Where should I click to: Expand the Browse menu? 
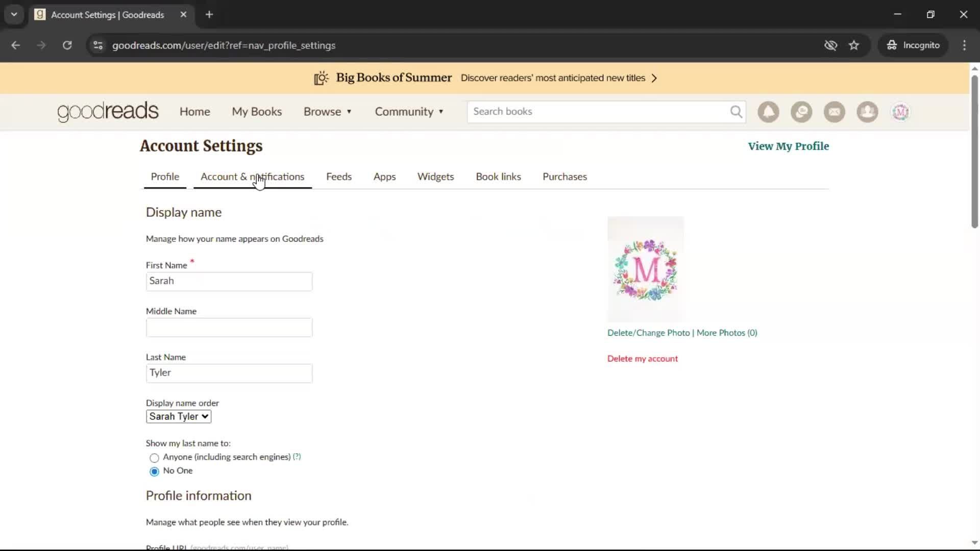328,112
